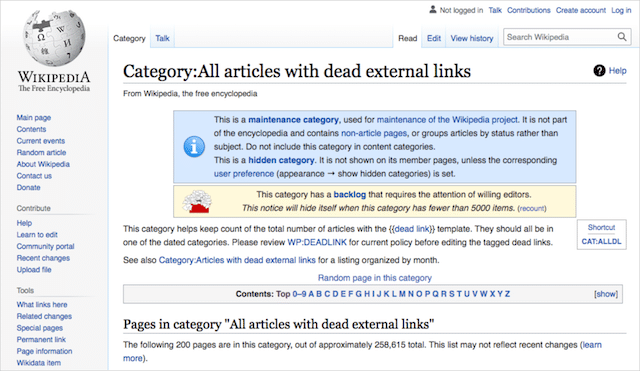640x371 pixels.
Task: Click the Contact us sidebar link
Action: coord(34,176)
